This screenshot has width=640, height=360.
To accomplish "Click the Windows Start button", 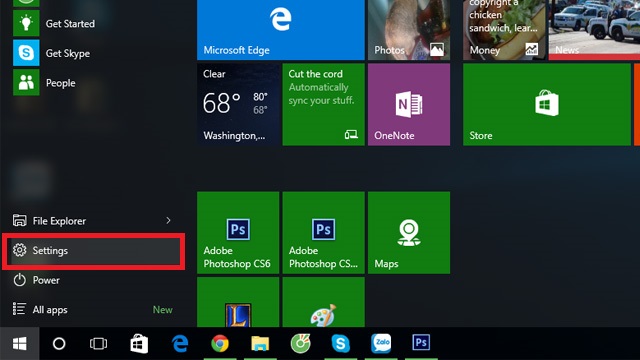I will tap(20, 343).
